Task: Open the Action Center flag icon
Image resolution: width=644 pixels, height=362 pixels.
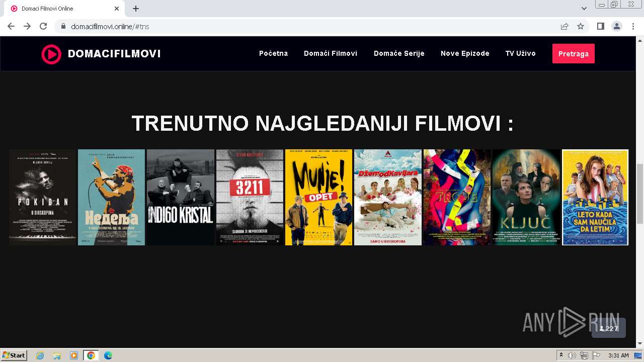Action: coord(596,355)
